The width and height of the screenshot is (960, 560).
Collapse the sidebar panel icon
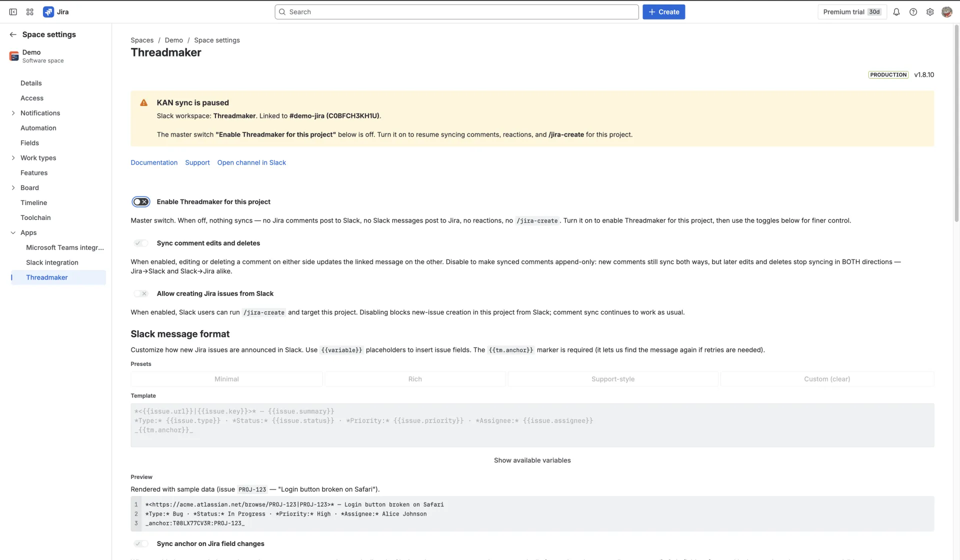click(13, 12)
